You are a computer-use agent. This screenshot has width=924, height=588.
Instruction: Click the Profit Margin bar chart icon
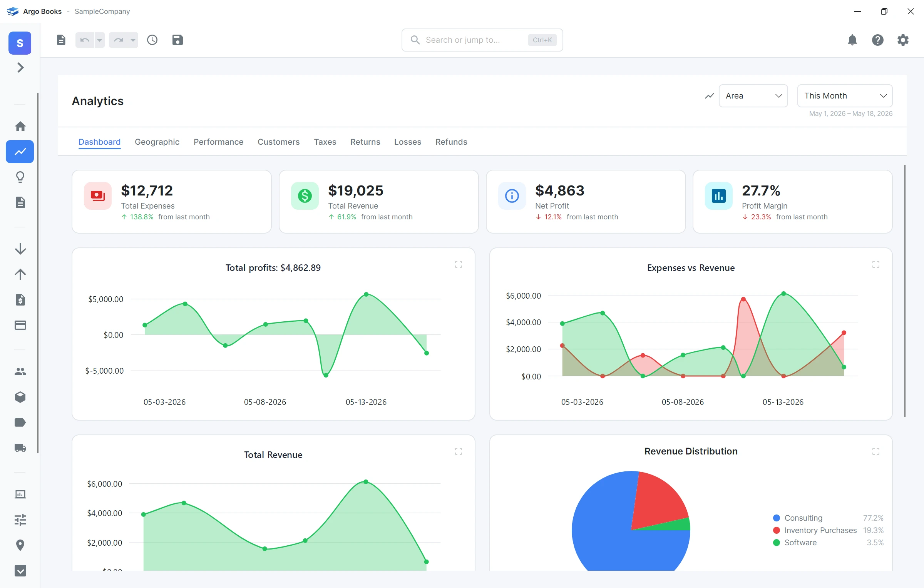pyautogui.click(x=719, y=196)
